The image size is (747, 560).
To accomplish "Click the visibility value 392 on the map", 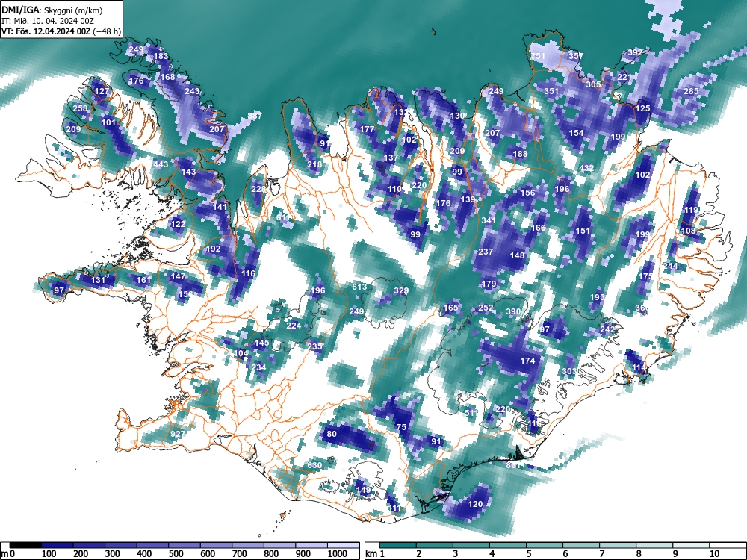I will [635, 52].
